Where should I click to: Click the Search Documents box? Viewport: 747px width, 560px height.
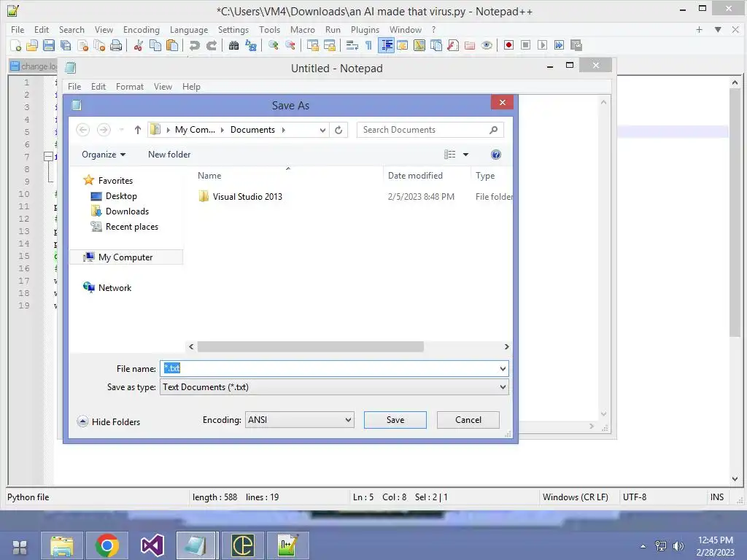(x=430, y=130)
